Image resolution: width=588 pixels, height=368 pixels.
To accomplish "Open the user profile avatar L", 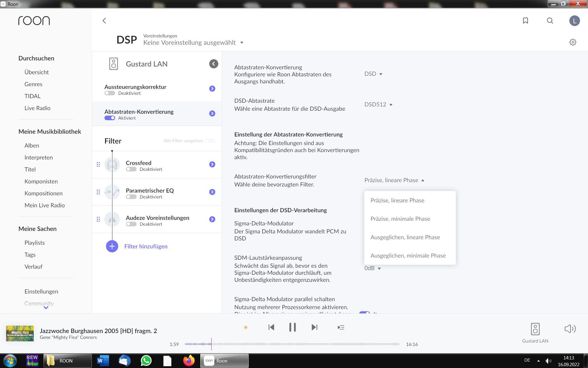I will click(x=575, y=21).
